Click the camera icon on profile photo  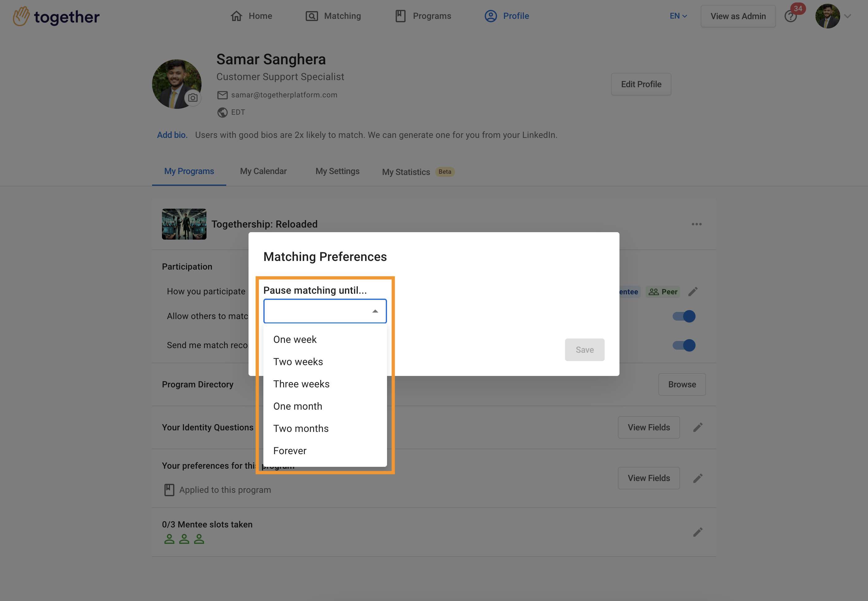193,98
